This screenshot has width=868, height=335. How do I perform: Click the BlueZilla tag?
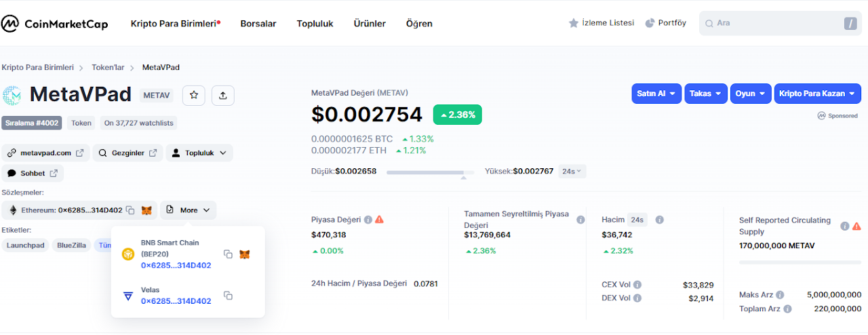(71, 245)
